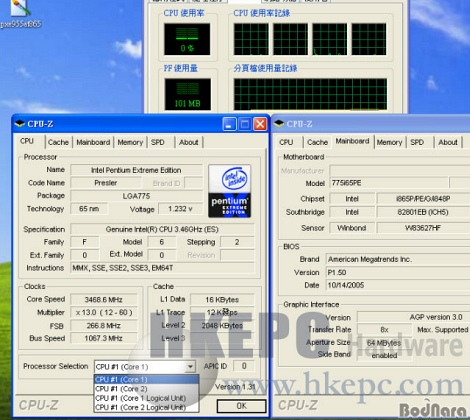Click the FSB 266.8 MHz value
Viewport: 470px width, 420px height.
point(104,326)
